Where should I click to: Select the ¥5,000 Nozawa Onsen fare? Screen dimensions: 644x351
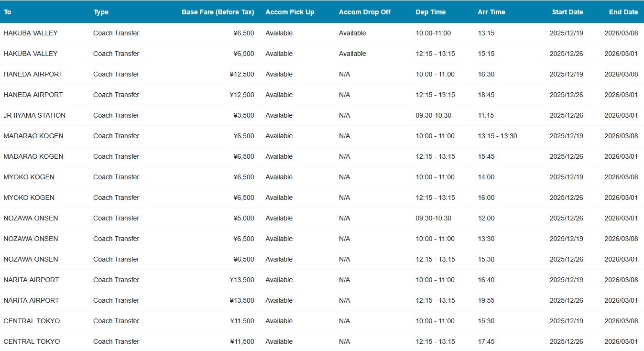pos(244,218)
